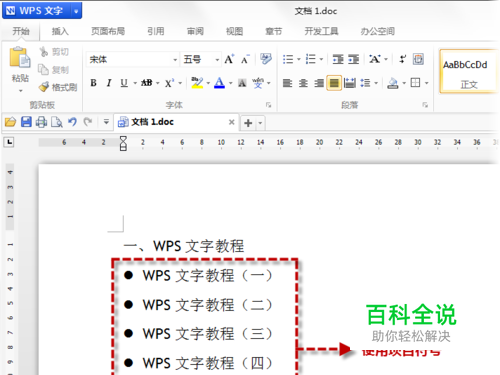Redo the last undone action
The height and width of the screenshot is (375, 500).
pos(88,122)
